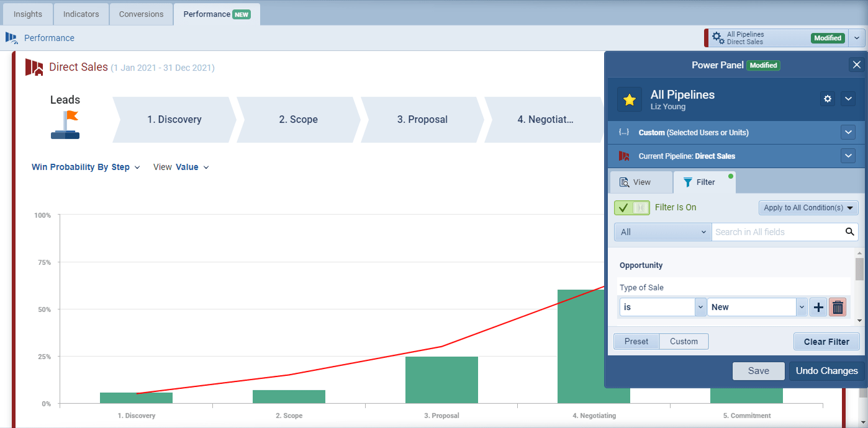Expand the Custom (Selected Users or Units) section
The height and width of the screenshot is (428, 868).
tap(848, 132)
